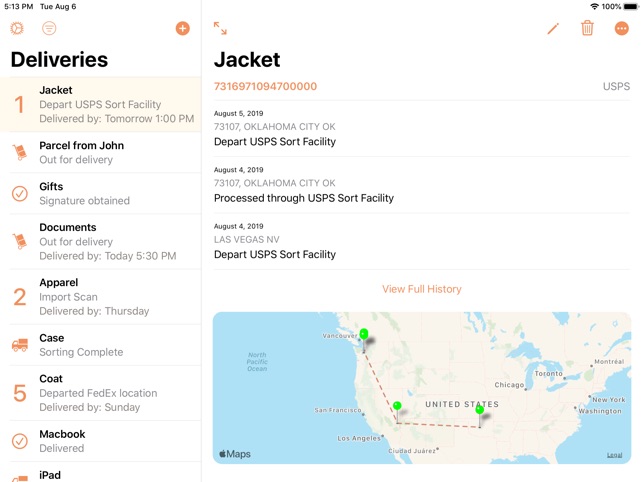Click 'Delivered by: Tomorrow 1:00 PM' text
Viewport: 643px width, 482px height.
coord(116,119)
